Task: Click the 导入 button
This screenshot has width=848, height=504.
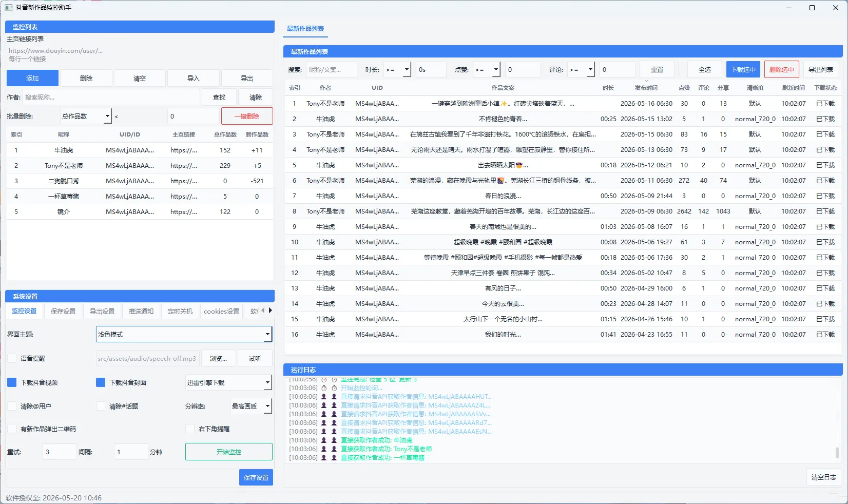Action: coord(194,78)
